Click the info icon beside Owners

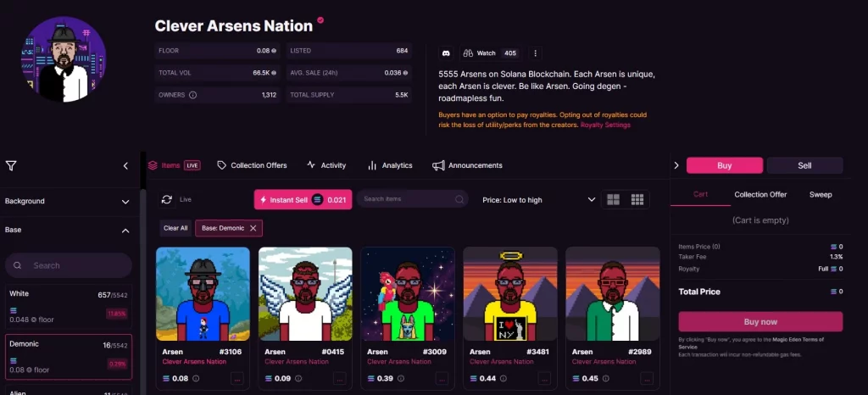click(192, 95)
